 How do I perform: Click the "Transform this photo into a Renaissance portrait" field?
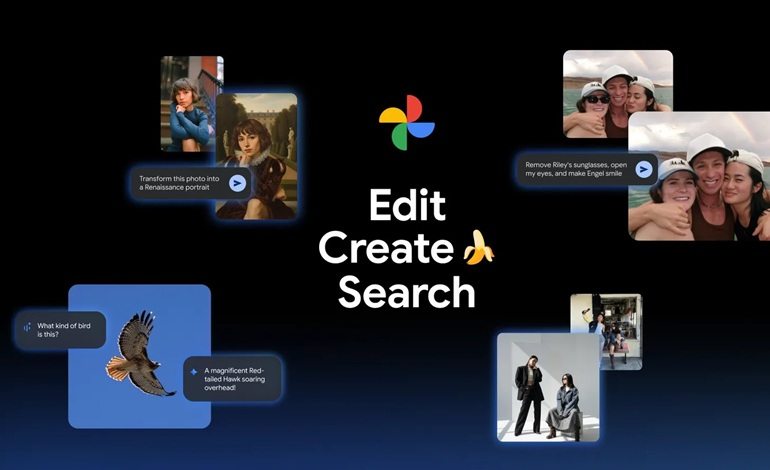click(180, 183)
